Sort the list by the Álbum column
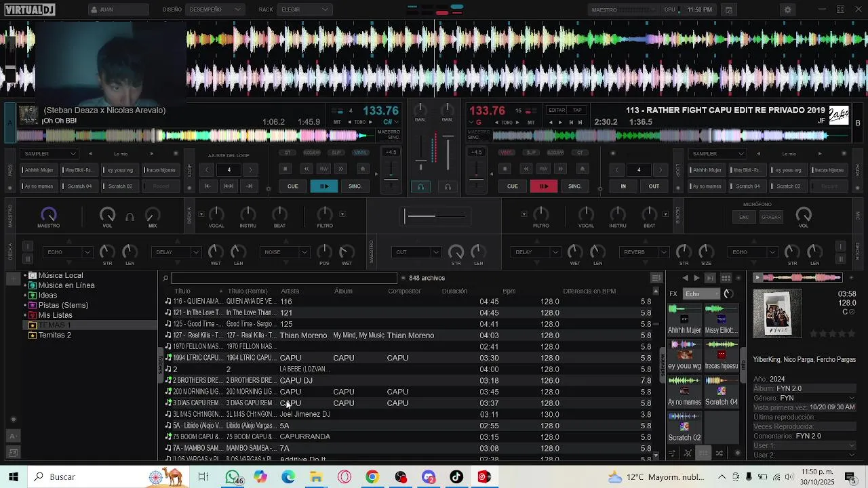 [343, 291]
